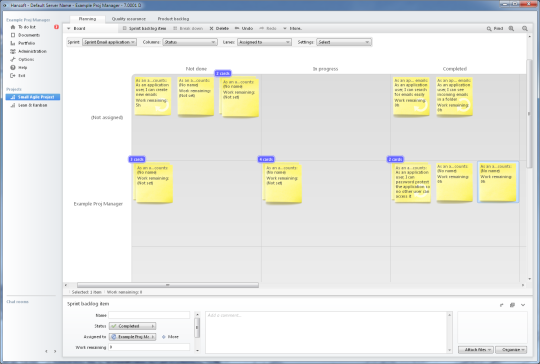The width and height of the screenshot is (540, 364).
Task: Click the board scrollbar's right arrow
Action: click(x=523, y=285)
